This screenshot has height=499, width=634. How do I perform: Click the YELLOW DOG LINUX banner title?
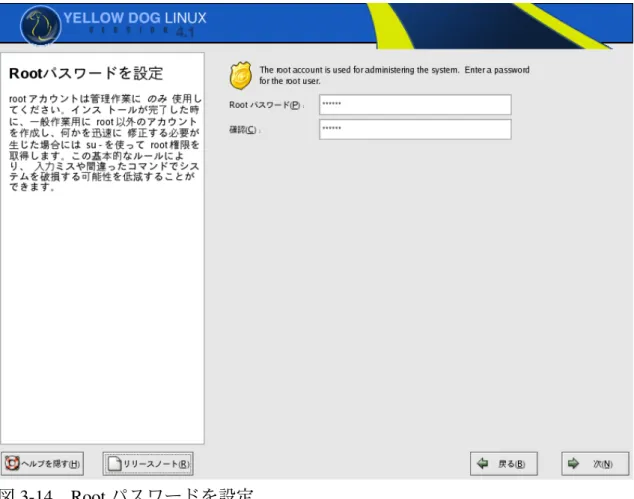pyautogui.click(x=135, y=18)
